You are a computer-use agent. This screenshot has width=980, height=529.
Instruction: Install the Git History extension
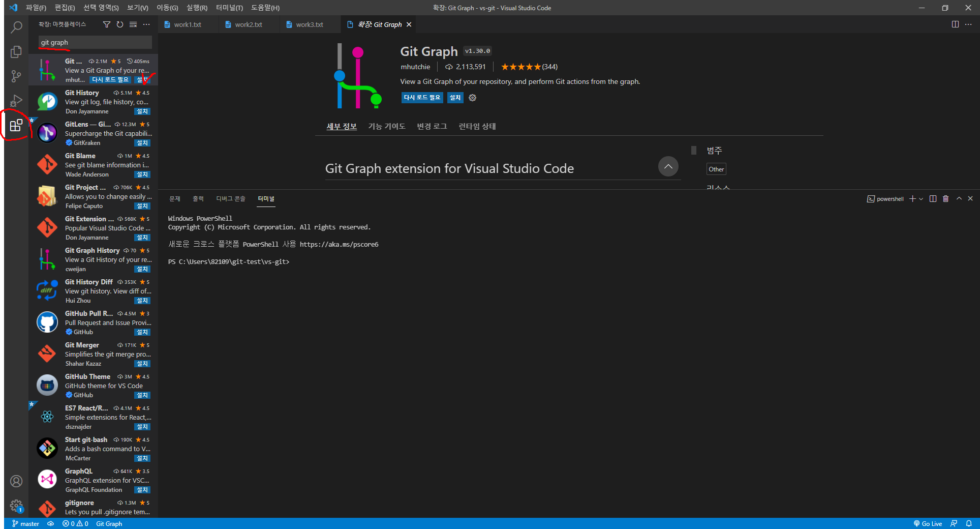142,111
